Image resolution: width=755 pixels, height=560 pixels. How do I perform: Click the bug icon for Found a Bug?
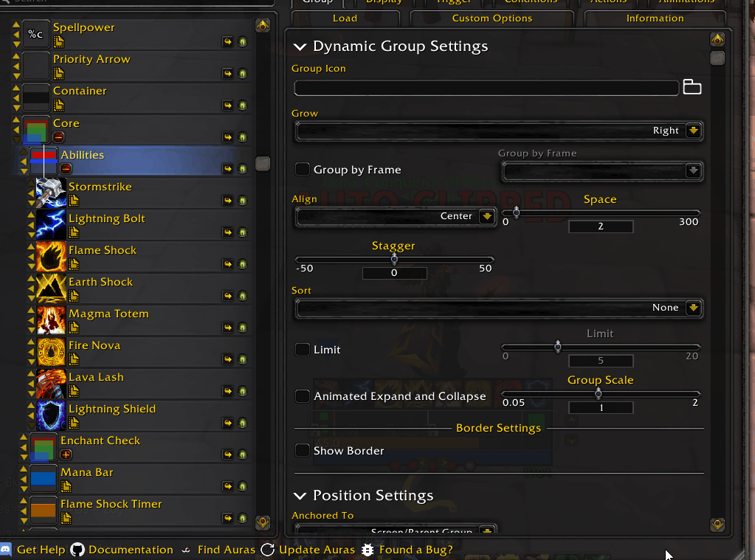point(368,550)
